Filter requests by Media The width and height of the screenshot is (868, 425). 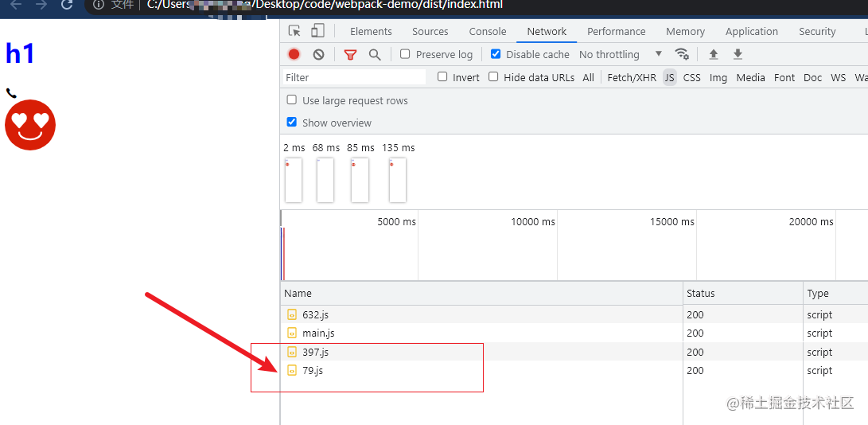pos(750,77)
